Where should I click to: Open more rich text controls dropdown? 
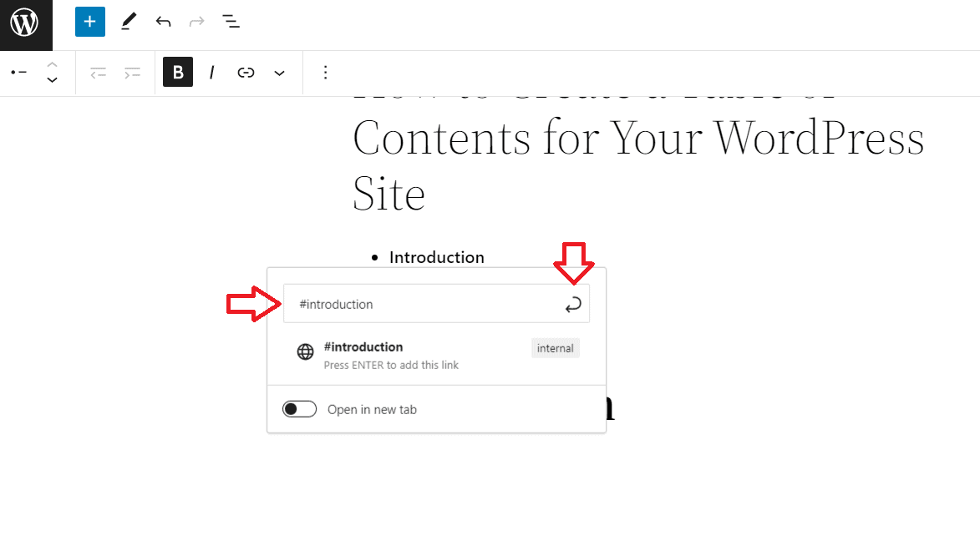[x=279, y=73]
